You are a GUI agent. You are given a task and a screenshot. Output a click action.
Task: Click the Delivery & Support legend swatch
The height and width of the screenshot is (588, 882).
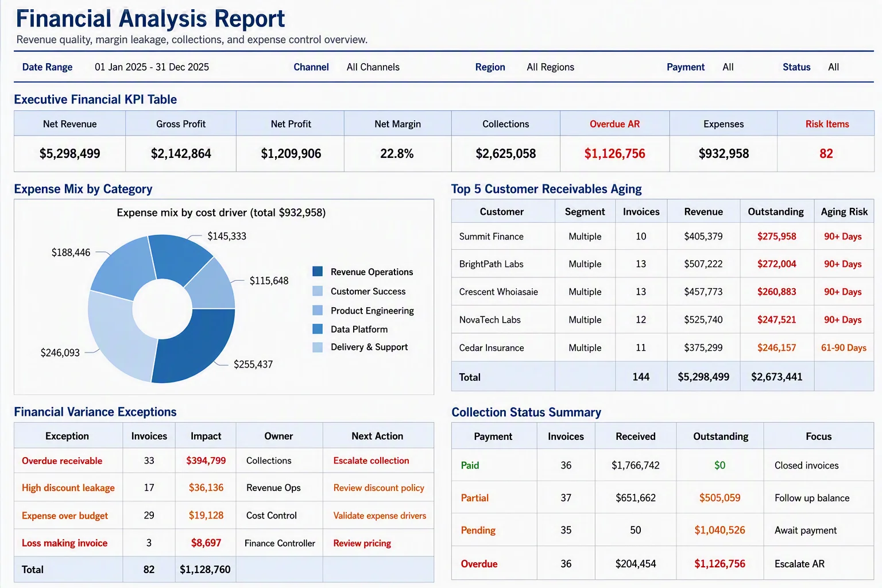point(318,347)
